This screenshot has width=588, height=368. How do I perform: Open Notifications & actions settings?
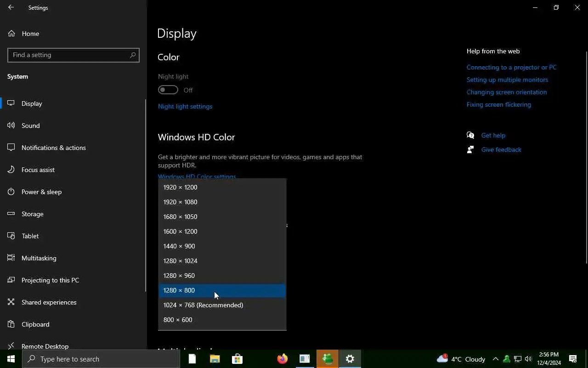click(73, 148)
